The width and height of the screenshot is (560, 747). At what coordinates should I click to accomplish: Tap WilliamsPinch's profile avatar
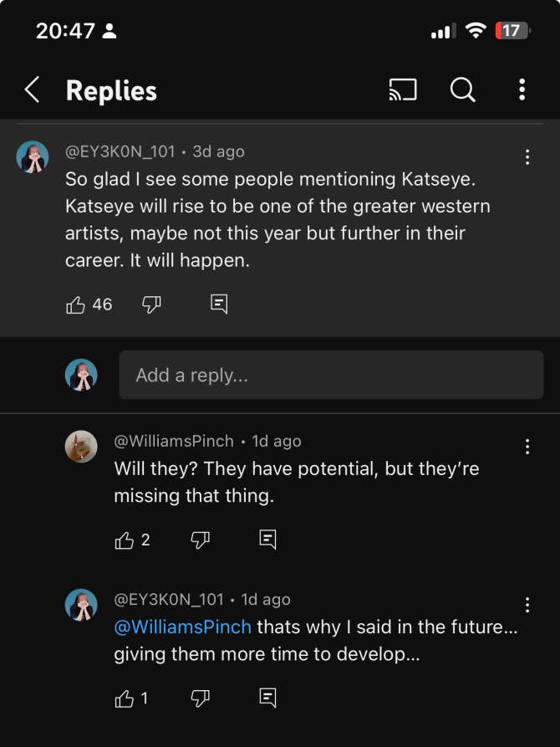coord(81,446)
